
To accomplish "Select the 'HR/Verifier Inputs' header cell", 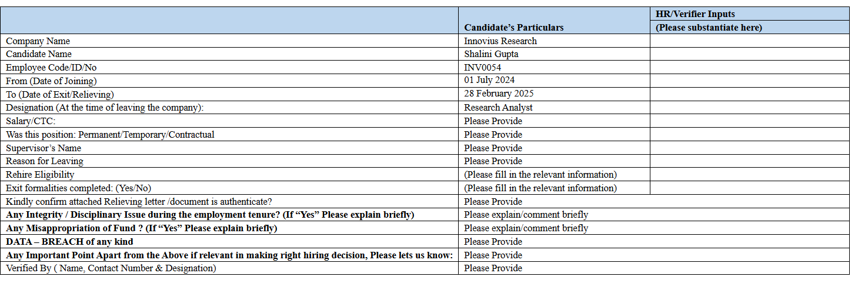I will pyautogui.click(x=695, y=14).
